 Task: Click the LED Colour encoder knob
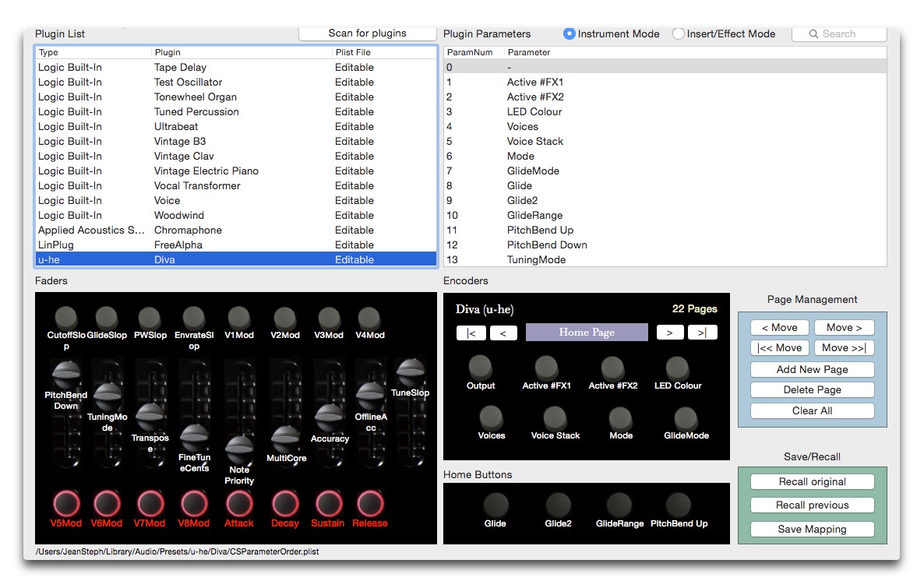pyautogui.click(x=677, y=367)
